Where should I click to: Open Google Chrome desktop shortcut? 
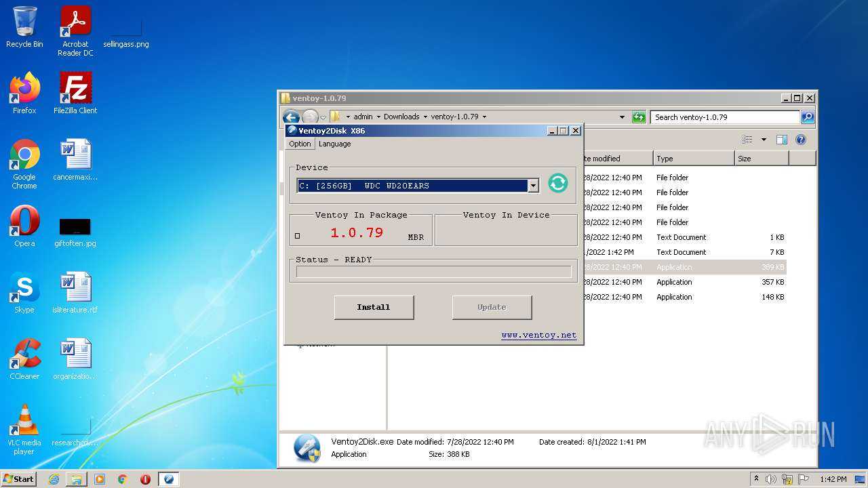(x=24, y=164)
